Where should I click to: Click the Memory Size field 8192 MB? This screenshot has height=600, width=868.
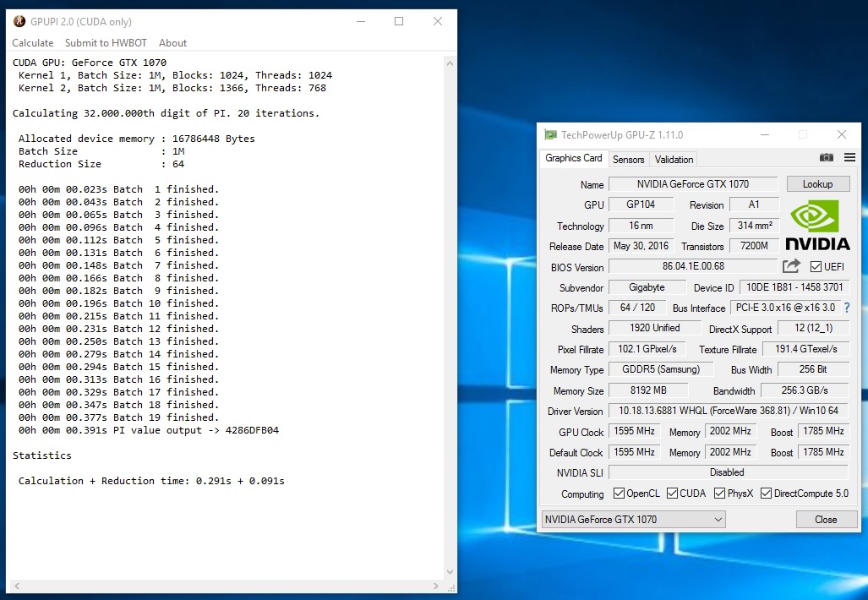pyautogui.click(x=648, y=390)
